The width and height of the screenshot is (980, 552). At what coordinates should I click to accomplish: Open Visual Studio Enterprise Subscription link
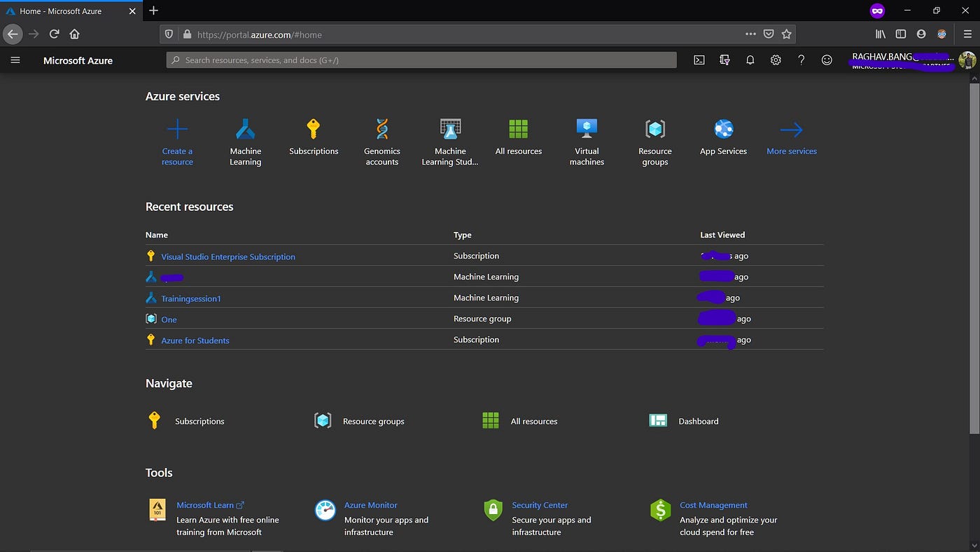coord(228,256)
